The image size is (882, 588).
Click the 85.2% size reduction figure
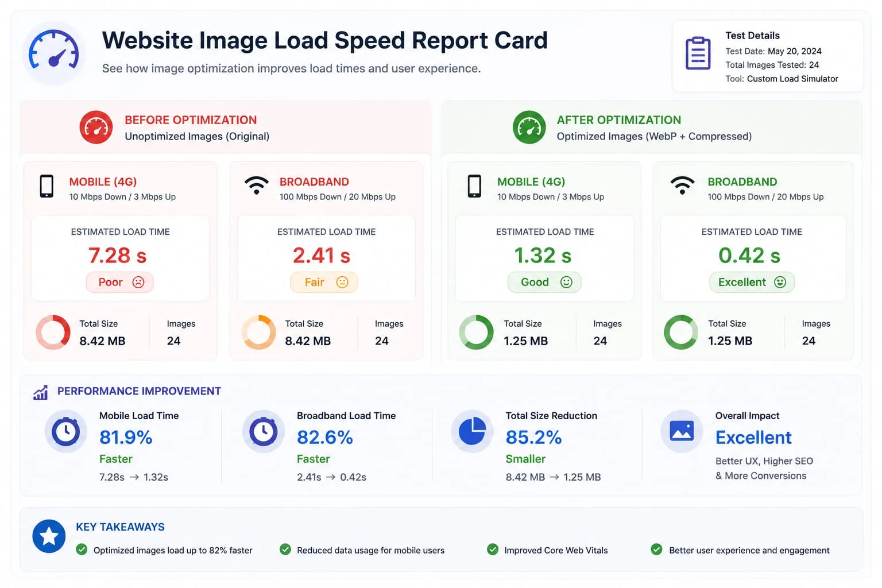(533, 438)
